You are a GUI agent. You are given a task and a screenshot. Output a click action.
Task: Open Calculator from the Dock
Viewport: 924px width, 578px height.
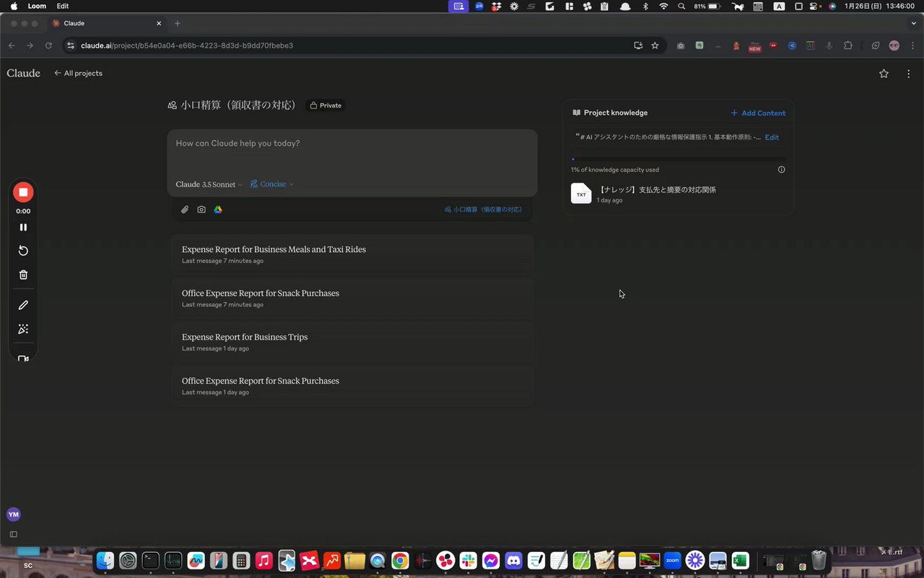pyautogui.click(x=241, y=560)
